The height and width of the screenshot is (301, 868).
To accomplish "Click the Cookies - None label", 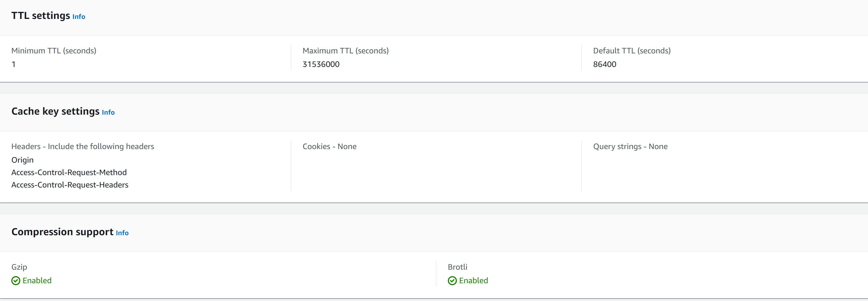I will point(329,146).
